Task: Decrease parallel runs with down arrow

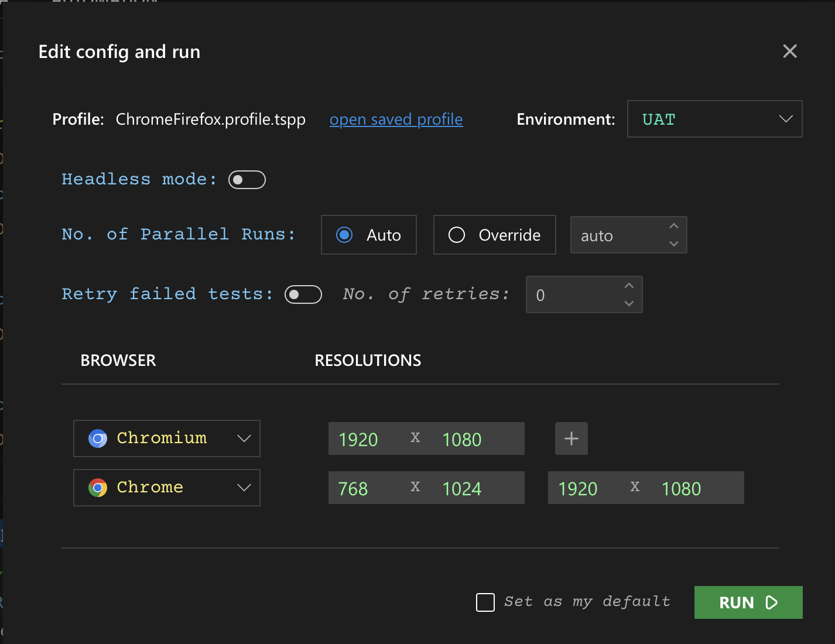Action: (x=674, y=244)
